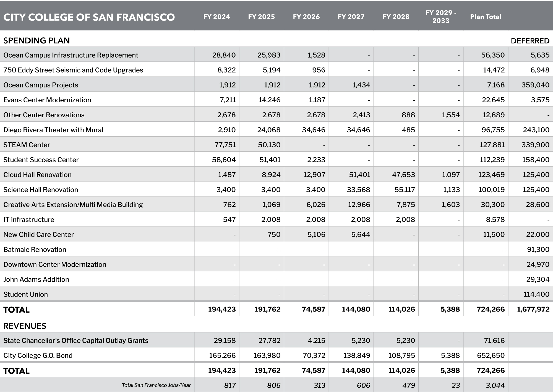Click the 14,246 Evans Center cell

(269, 100)
